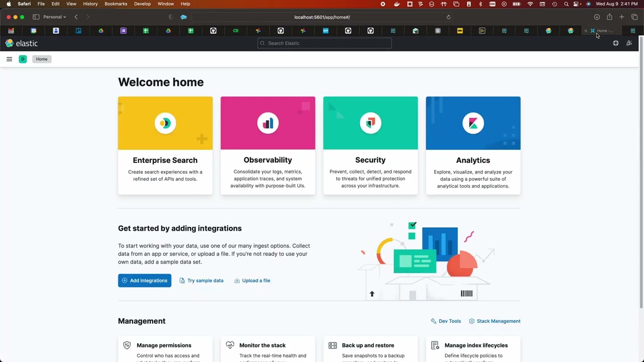Open the Observability card title
The image size is (644, 362).
(x=268, y=160)
